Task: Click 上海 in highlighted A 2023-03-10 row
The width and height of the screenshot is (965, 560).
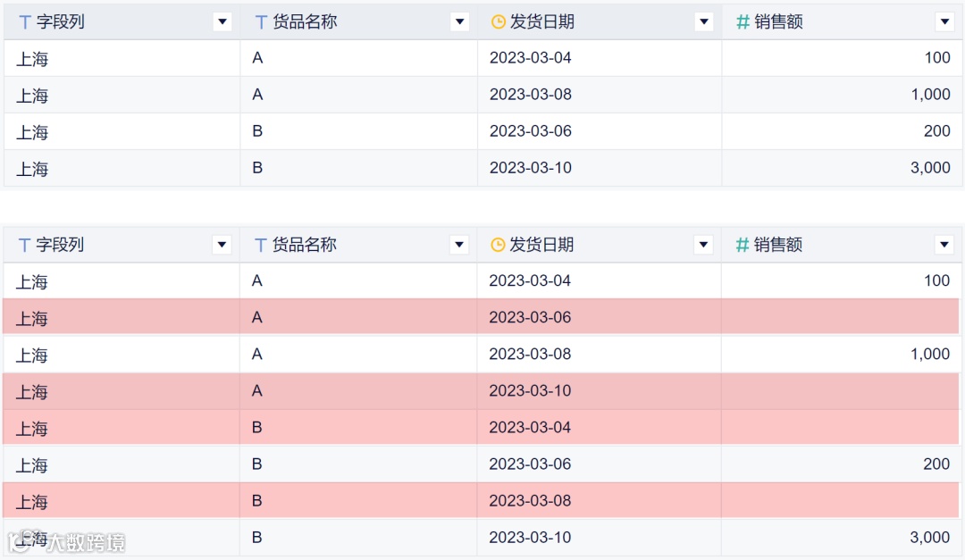Action: 31,392
